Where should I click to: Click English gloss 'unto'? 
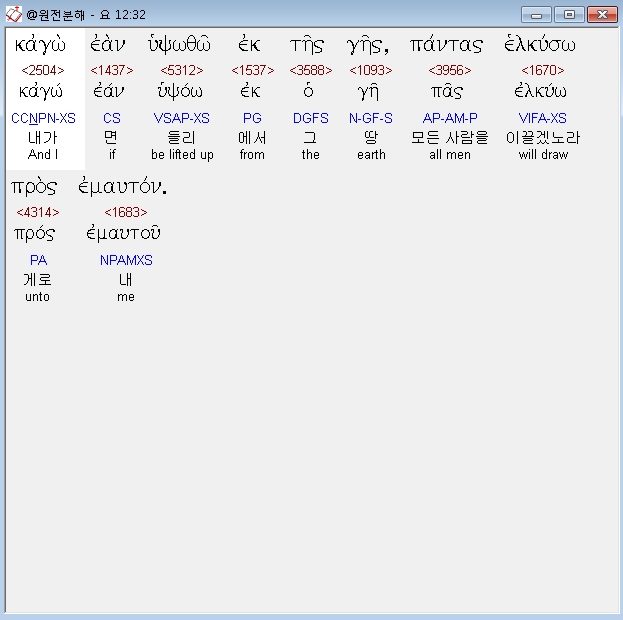tap(37, 297)
